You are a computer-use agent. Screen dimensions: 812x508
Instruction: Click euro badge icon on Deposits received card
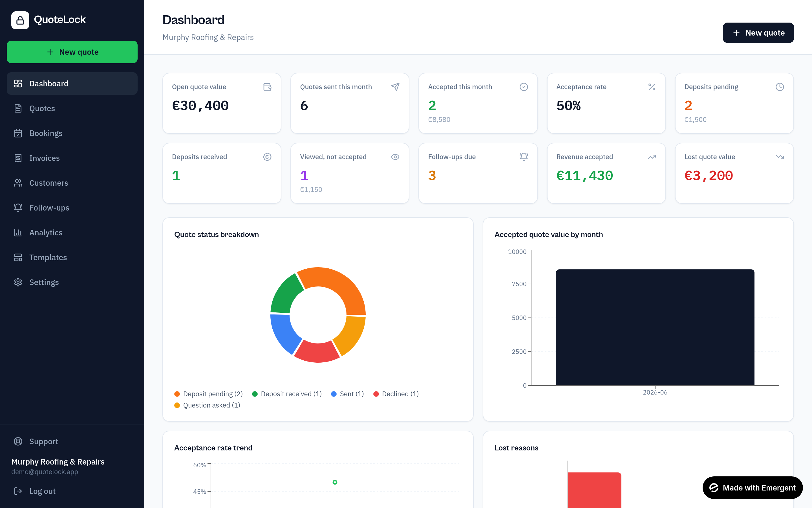pos(267,157)
